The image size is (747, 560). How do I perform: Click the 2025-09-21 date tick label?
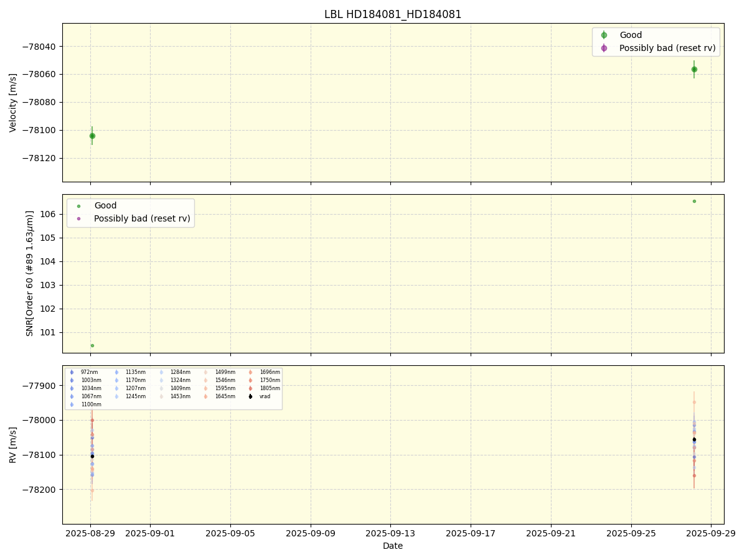click(x=551, y=533)
